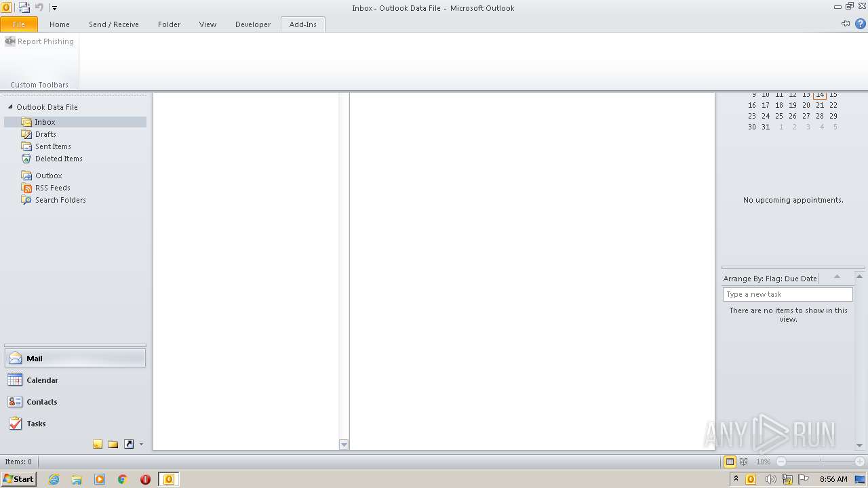This screenshot has width=868, height=488.
Task: Open the Drafts folder
Action: (x=45, y=134)
